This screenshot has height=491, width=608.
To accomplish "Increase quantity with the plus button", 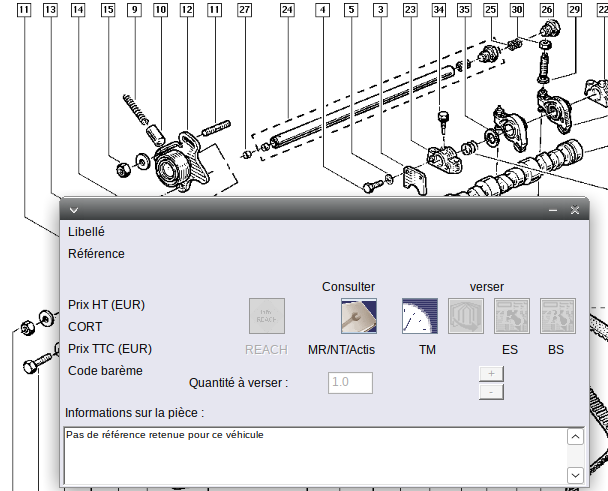I will [491, 373].
